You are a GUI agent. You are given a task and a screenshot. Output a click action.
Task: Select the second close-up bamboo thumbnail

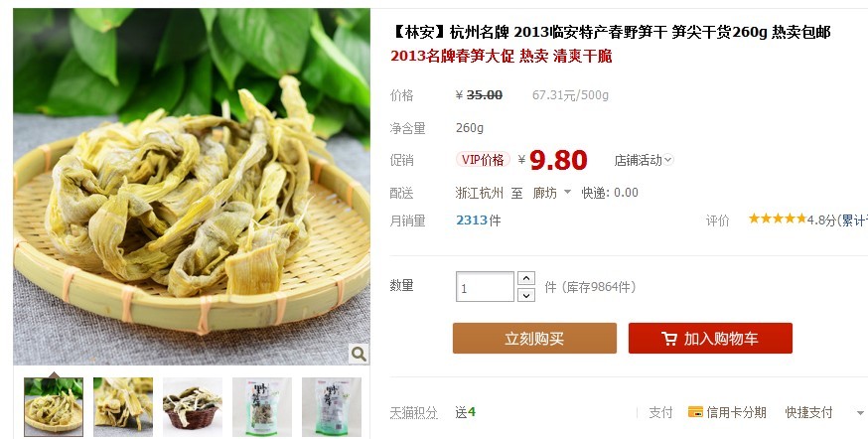click(123, 407)
